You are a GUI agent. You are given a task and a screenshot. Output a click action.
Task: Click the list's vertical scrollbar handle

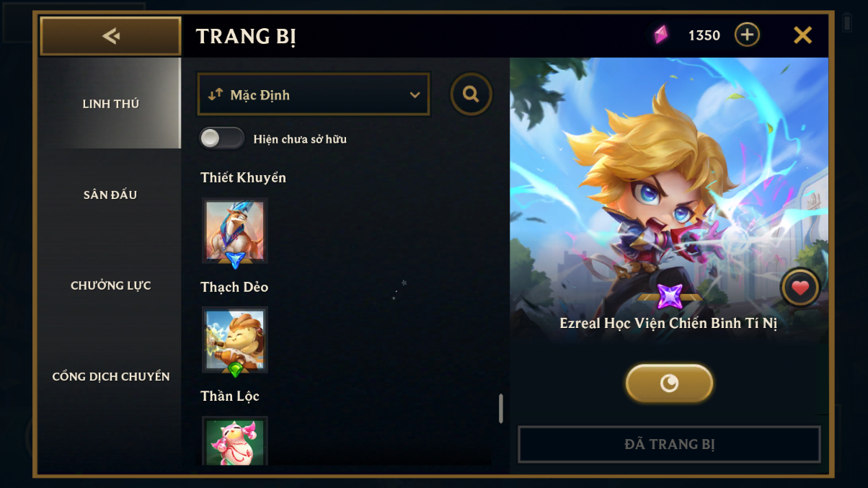coord(501,409)
